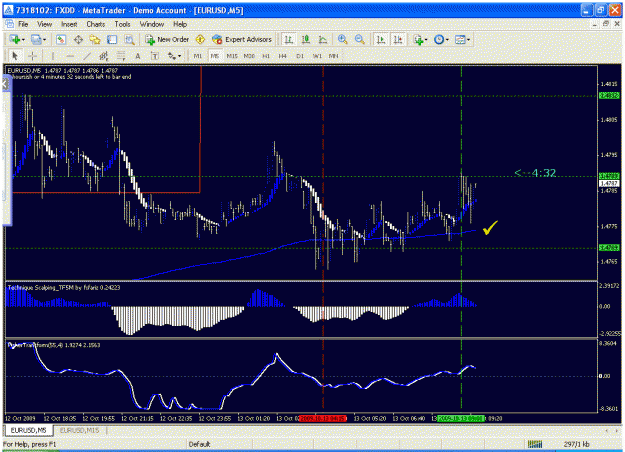This screenshot has width=625, height=452.
Task: Switch to Line Chart mode
Action: [323, 39]
